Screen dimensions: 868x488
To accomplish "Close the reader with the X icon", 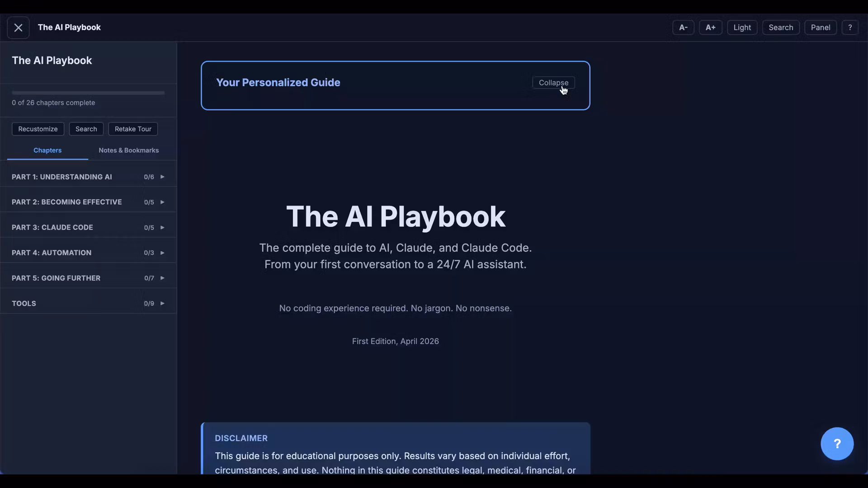I will coord(18,28).
